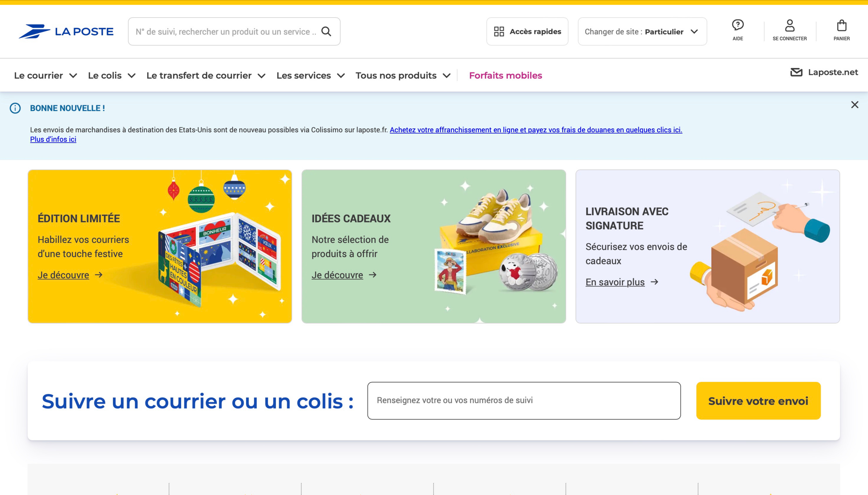
Task: Click the Accès rapides grid icon
Action: [499, 31]
